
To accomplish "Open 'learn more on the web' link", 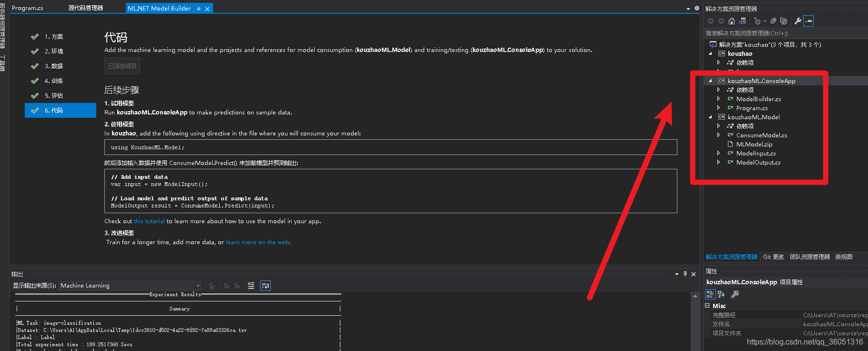I will 258,242.
